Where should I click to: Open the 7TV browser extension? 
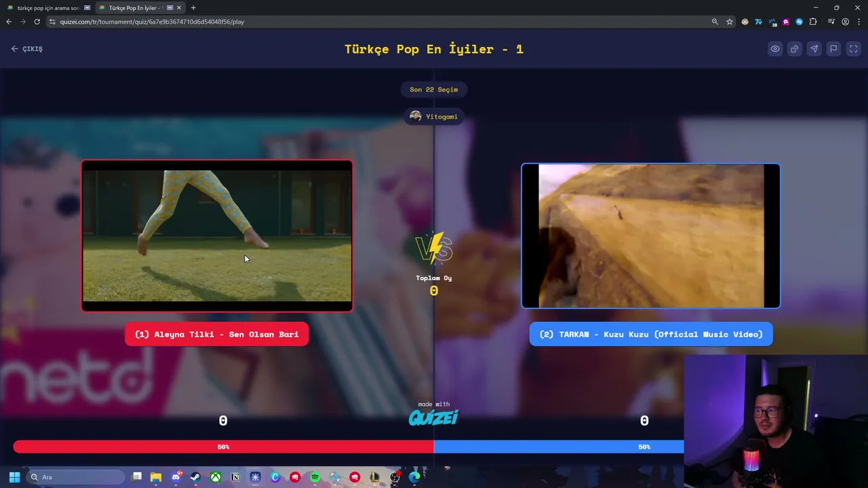tap(759, 22)
